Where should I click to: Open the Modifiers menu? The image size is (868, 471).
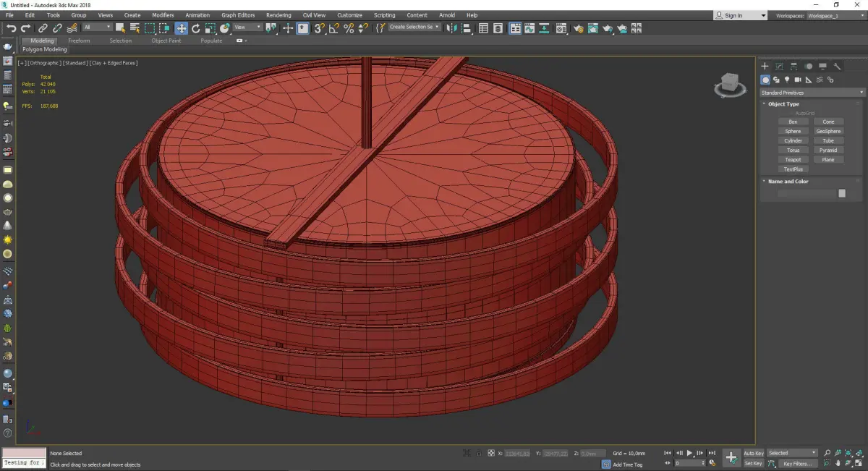[163, 15]
